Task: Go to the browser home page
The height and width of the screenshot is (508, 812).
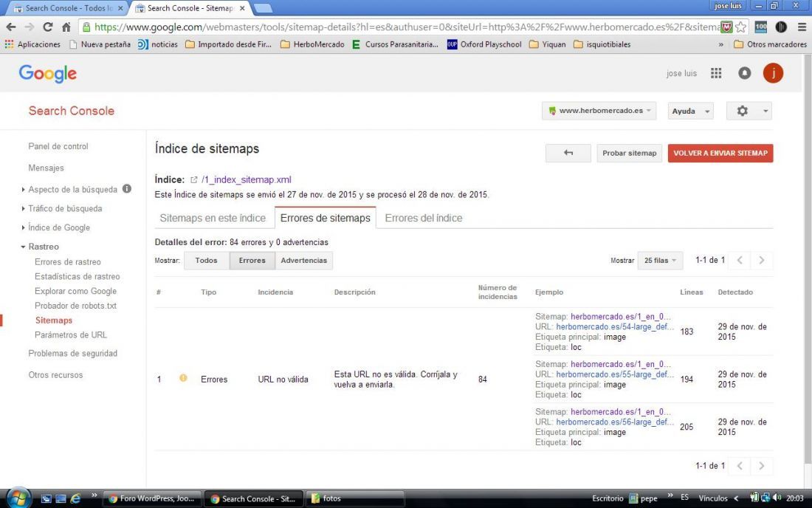Action: 66,27
